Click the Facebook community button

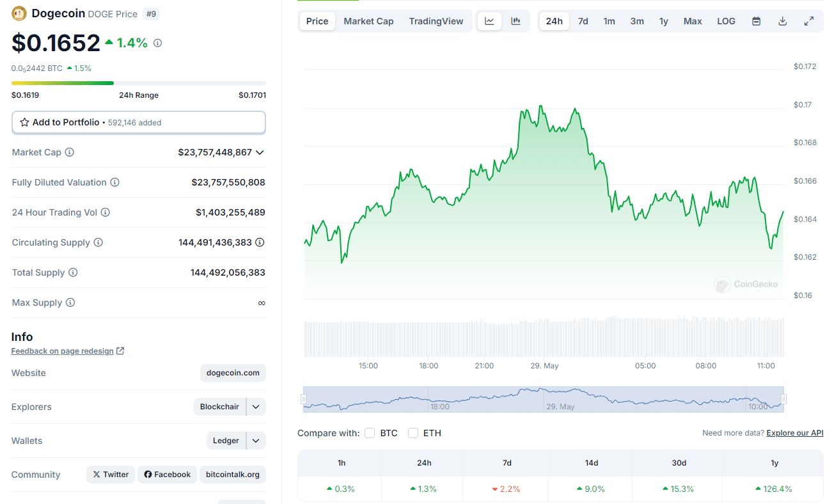point(168,475)
